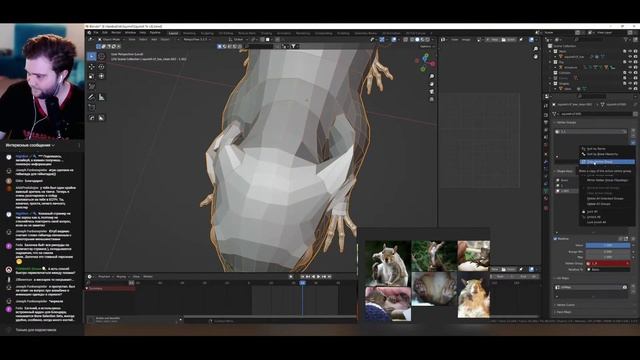640x360 pixels.
Task: Toggle auto keying record button in timeline
Action: 291,277
